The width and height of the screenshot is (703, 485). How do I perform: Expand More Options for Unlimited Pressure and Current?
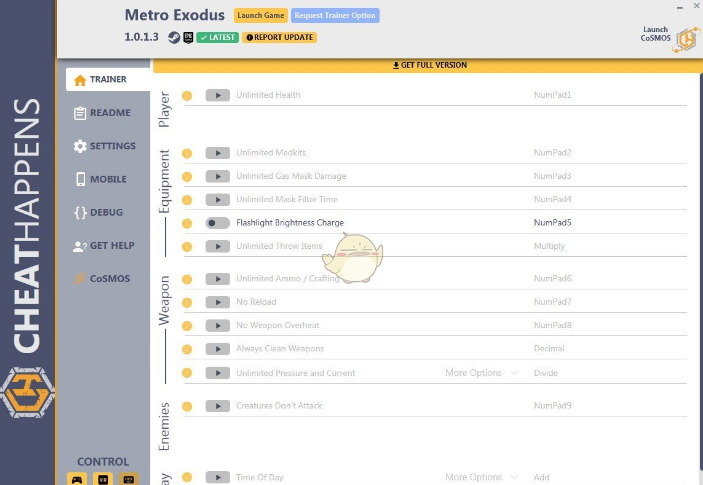[x=481, y=373]
